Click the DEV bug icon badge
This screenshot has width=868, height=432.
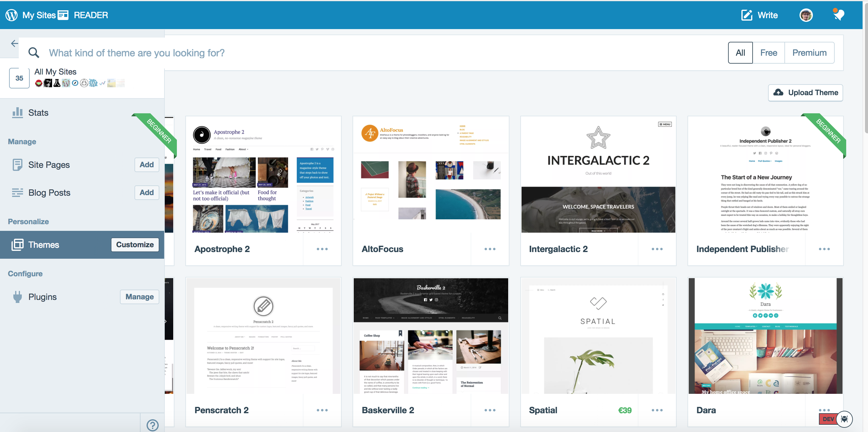[844, 419]
